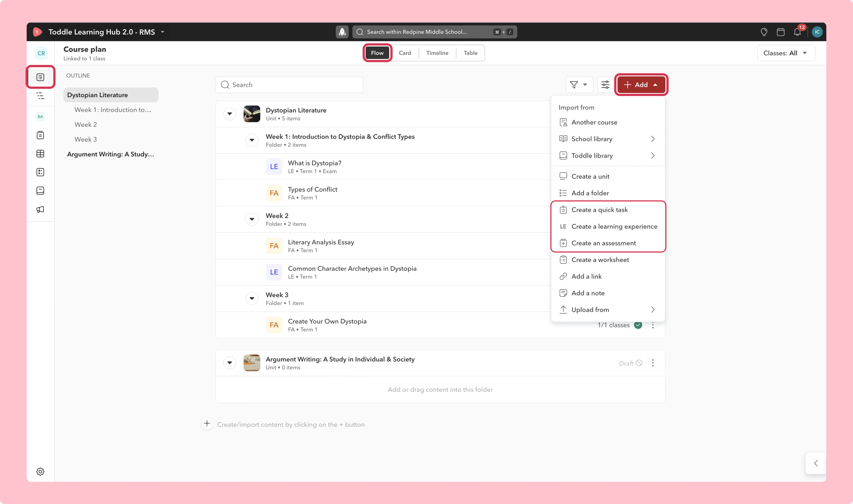This screenshot has width=853, height=504.
Task: Open notifications bell with 12 badge
Action: (797, 32)
